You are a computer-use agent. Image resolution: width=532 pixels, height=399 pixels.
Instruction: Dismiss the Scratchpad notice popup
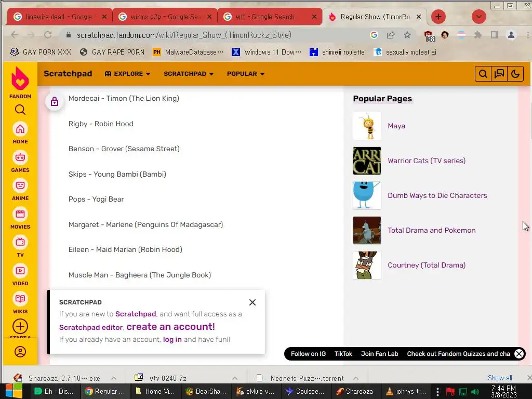(252, 302)
